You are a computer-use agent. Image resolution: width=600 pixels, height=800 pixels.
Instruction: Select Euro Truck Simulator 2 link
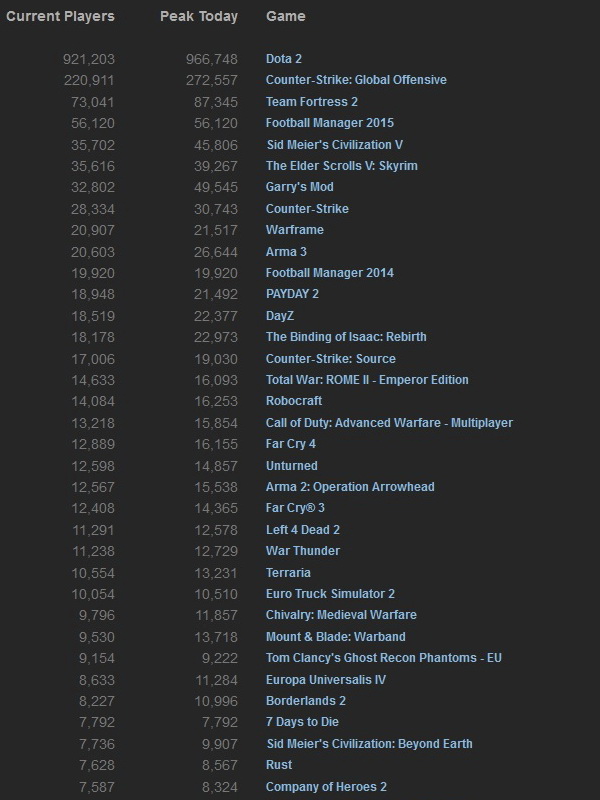pos(330,594)
